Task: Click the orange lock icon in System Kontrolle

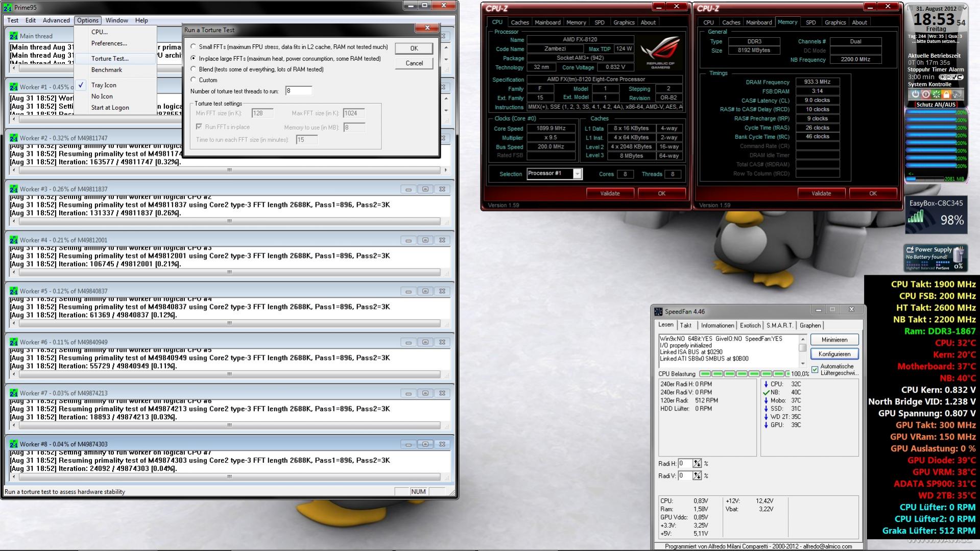Action: tap(946, 94)
